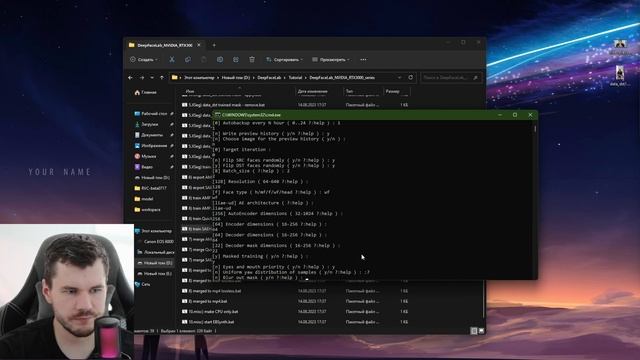Go forward with the Explorer forward arrow
Viewport: 640px width, 360px height.
coord(142,78)
